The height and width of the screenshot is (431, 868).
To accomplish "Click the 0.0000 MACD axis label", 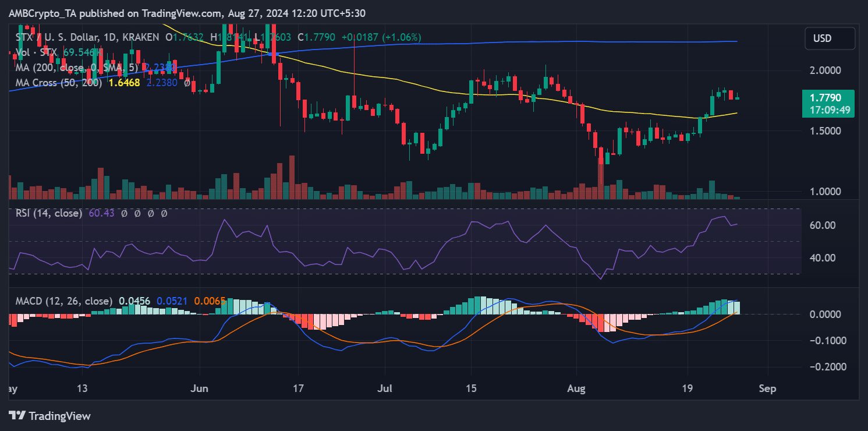I will click(826, 314).
